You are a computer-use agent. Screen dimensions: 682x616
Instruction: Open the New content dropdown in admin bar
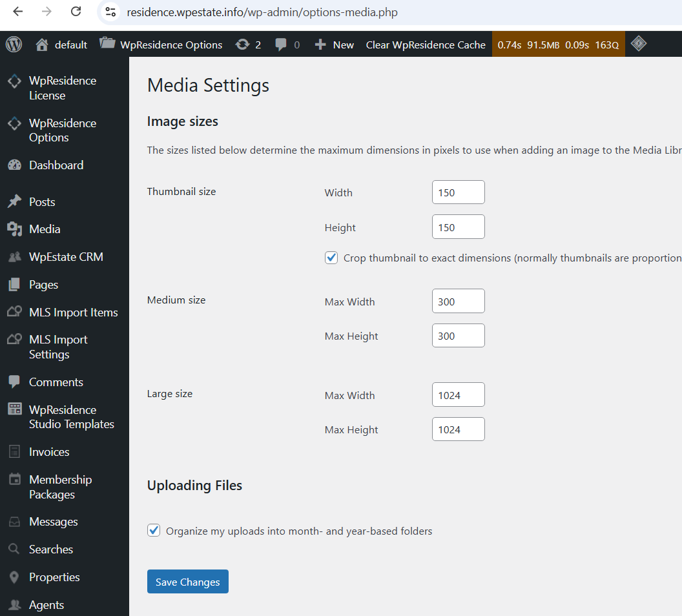coord(335,45)
